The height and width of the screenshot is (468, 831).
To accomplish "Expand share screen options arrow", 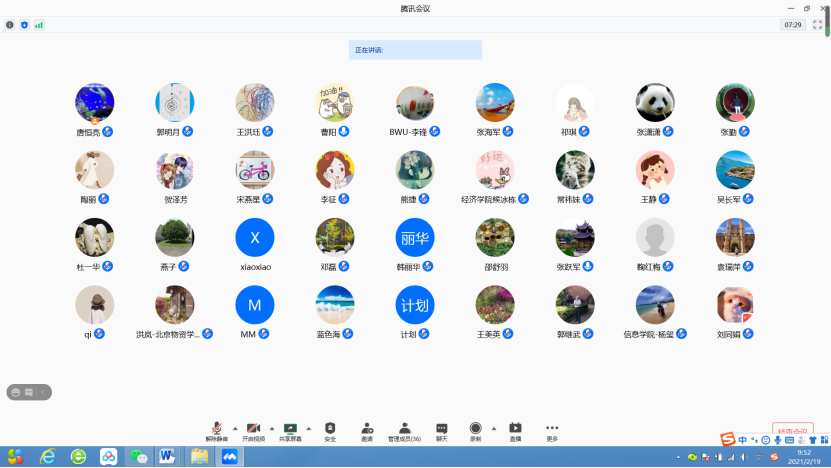I will pyautogui.click(x=308, y=427).
